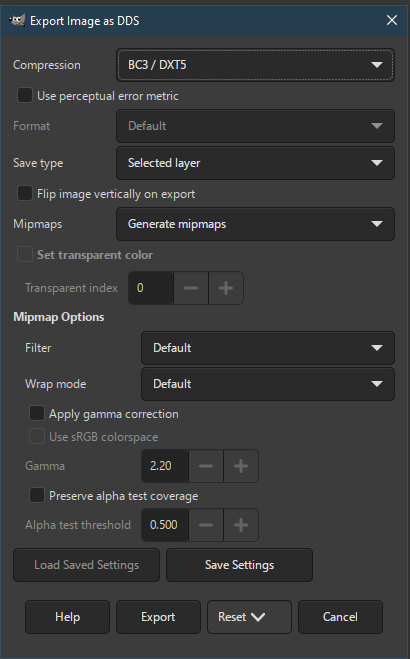Image resolution: width=410 pixels, height=659 pixels.
Task: Click the Transparent index value field
Action: pyautogui.click(x=151, y=288)
